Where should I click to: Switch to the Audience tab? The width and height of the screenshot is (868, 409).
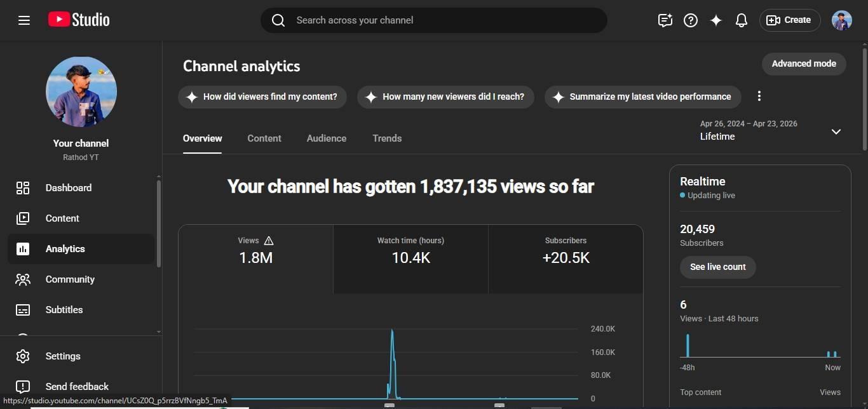327,138
